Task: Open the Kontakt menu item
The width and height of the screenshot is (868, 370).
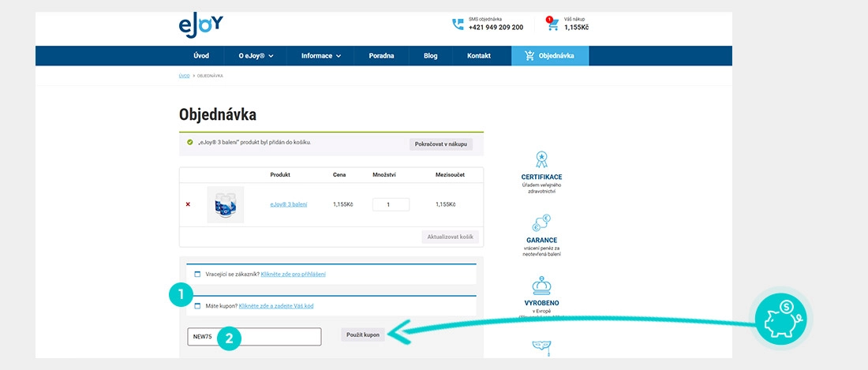Action: [x=479, y=56]
